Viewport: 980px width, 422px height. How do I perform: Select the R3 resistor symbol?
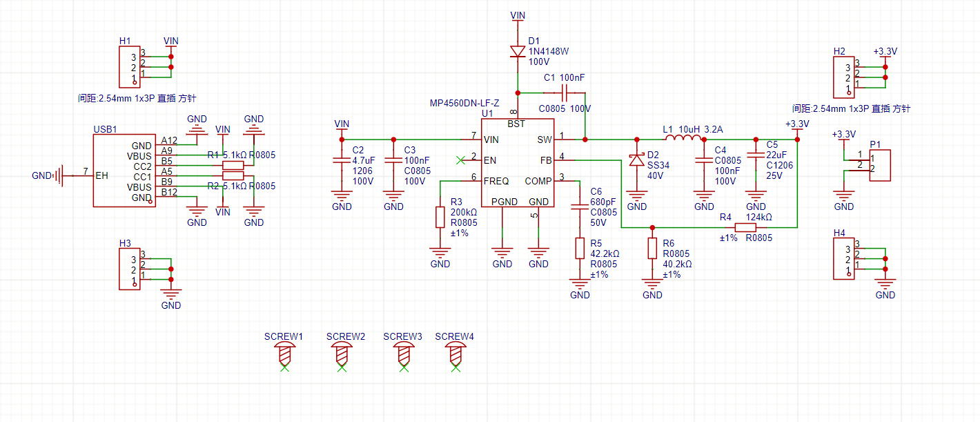pyautogui.click(x=440, y=217)
